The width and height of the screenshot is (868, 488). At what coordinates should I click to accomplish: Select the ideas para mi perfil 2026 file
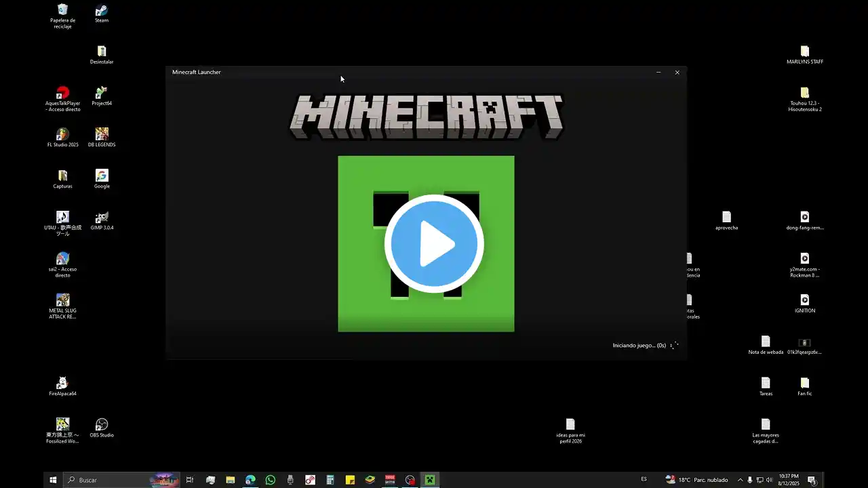click(570, 430)
